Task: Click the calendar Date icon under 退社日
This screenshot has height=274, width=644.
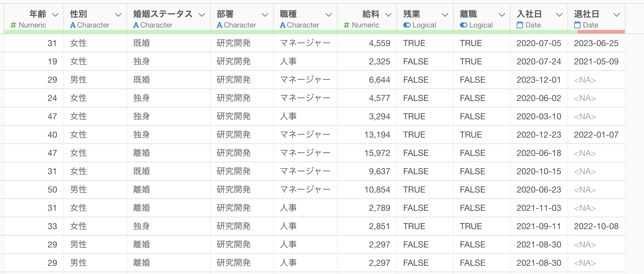Action: [x=577, y=25]
